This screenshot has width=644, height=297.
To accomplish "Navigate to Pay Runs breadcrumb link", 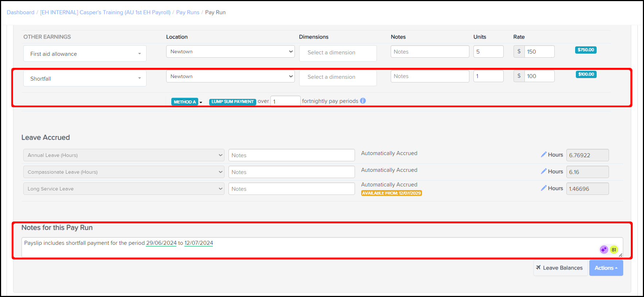I will 188,12.
